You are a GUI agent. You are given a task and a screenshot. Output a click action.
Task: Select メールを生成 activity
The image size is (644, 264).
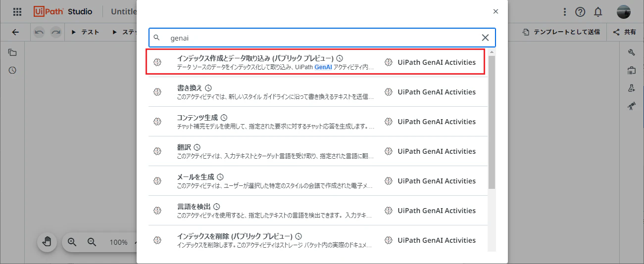coord(318,181)
